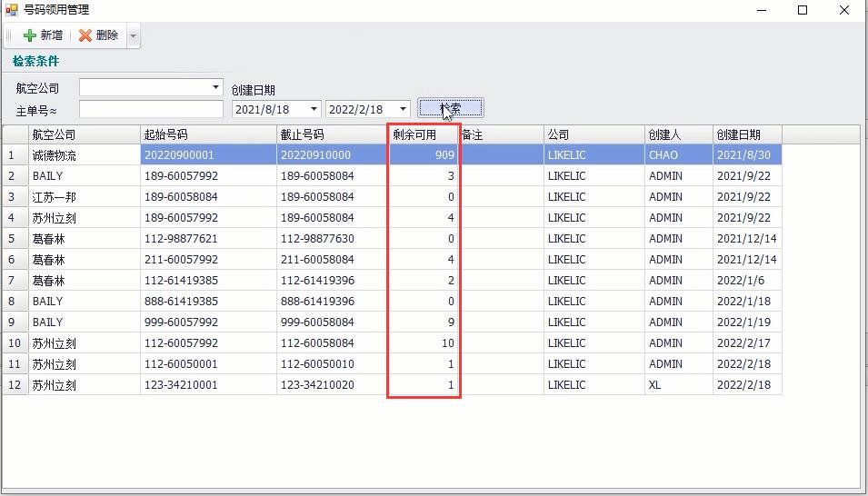Click the 新增 (Add) toolbar button
The width and height of the screenshot is (868, 496).
click(43, 35)
